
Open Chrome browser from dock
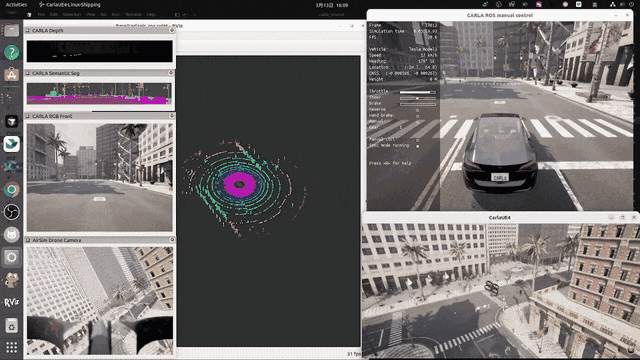11,189
